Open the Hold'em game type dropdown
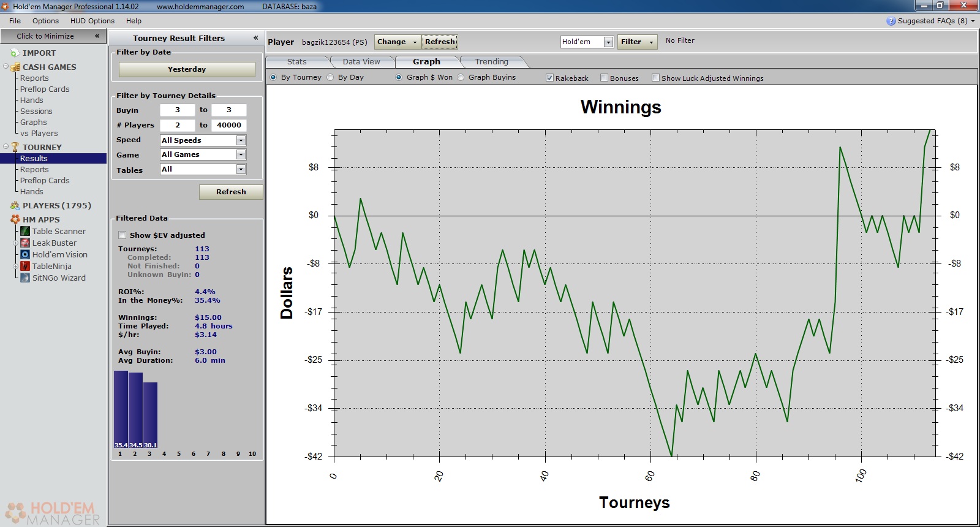The width and height of the screenshot is (980, 527). 608,42
